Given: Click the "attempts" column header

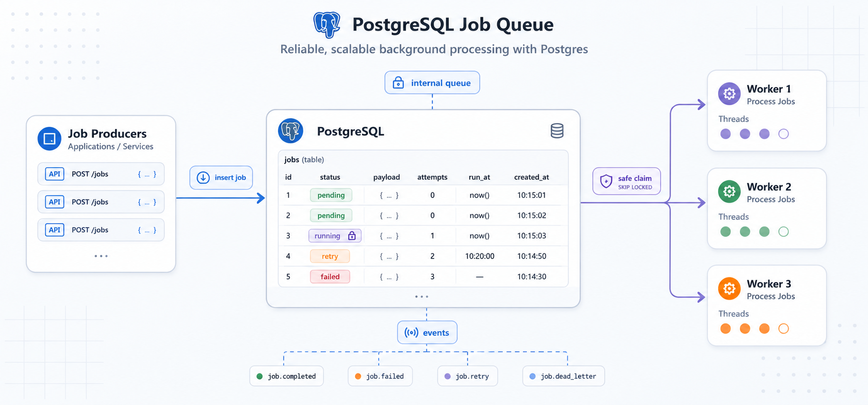Looking at the screenshot, I should click(x=432, y=177).
